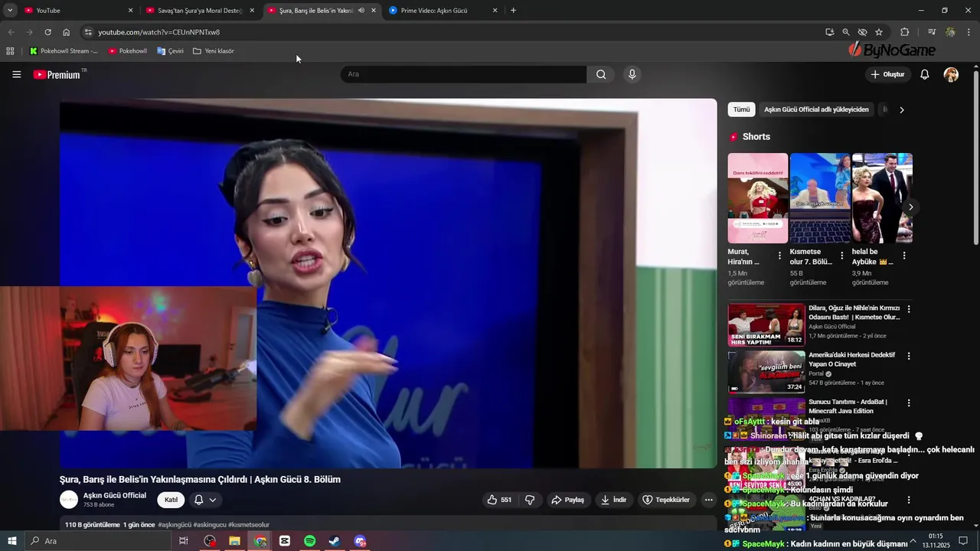Viewport: 980px width, 551px height.
Task: Switch to Savaş'tan Şura'ya Moral Desteği tab
Action: click(x=199, y=11)
